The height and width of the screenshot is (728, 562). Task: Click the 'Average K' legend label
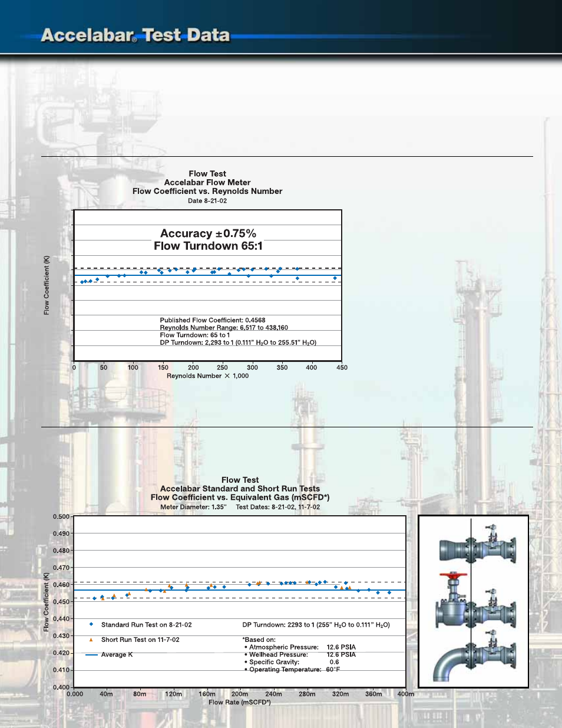tap(117, 655)
